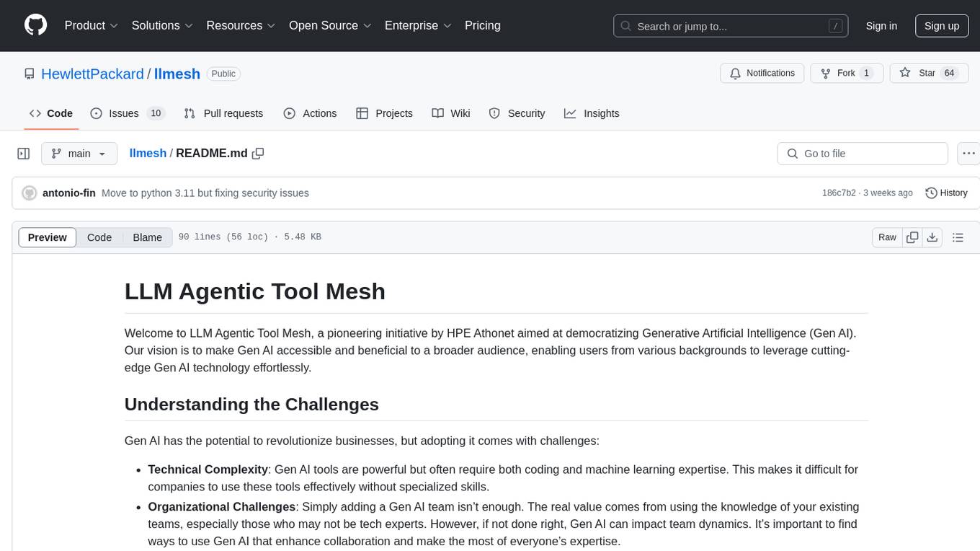Screen dimensions: 980x551
Task: Click the LLM Agentic Tool Mesh heading
Action: tap(255, 291)
